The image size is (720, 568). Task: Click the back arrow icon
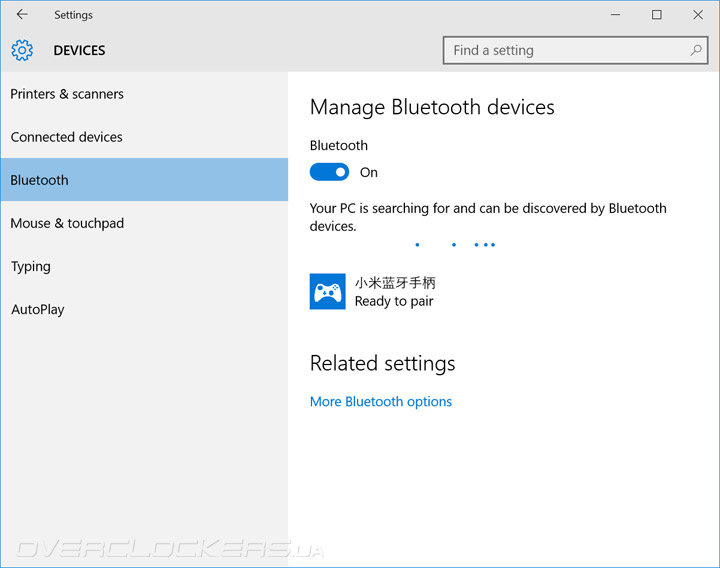click(22, 15)
